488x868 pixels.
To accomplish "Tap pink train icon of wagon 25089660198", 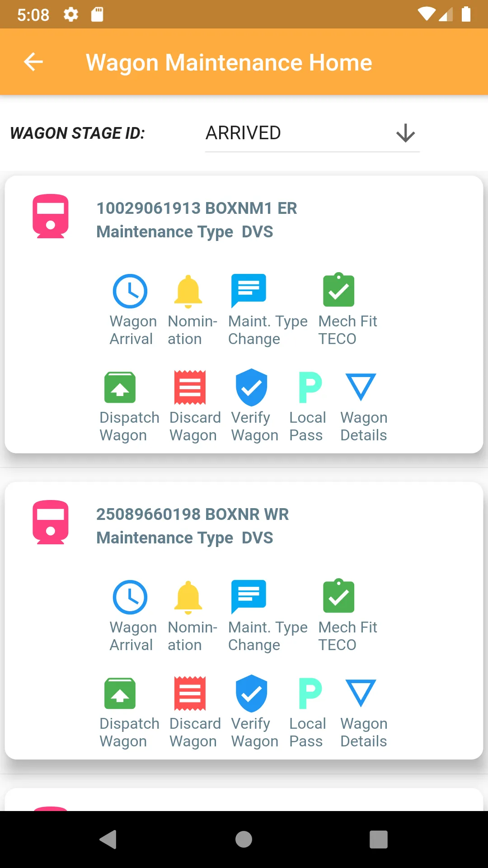I will [x=51, y=522].
